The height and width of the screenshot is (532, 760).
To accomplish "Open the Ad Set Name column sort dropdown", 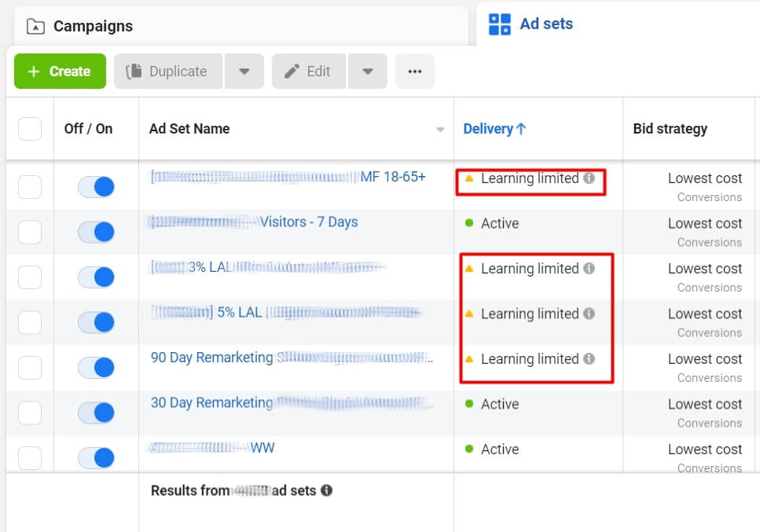I will coord(442,129).
